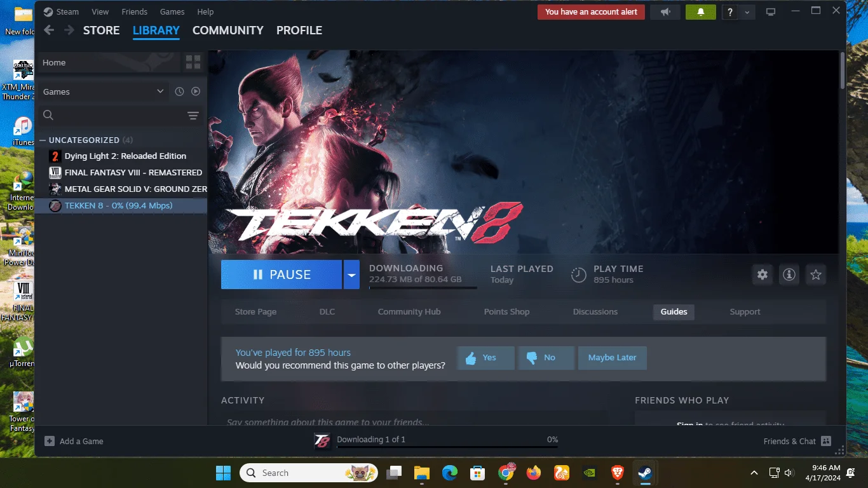This screenshot has height=488, width=868.
Task: Open the Games menu
Action: [x=172, y=11]
